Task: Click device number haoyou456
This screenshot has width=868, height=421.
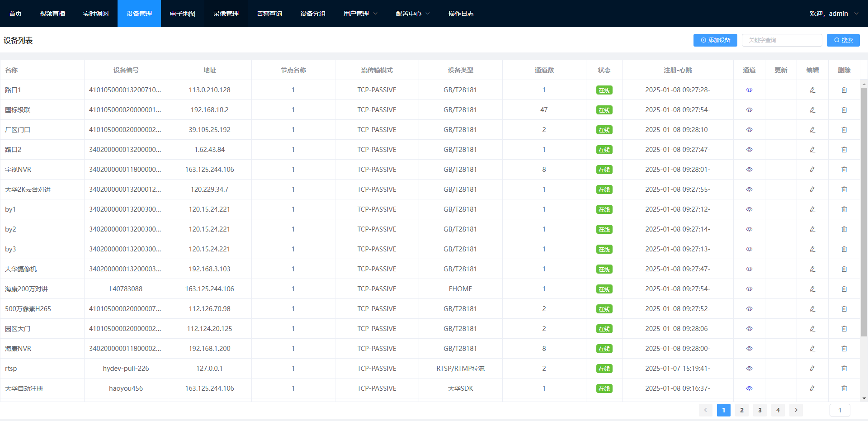Action: pyautogui.click(x=126, y=388)
